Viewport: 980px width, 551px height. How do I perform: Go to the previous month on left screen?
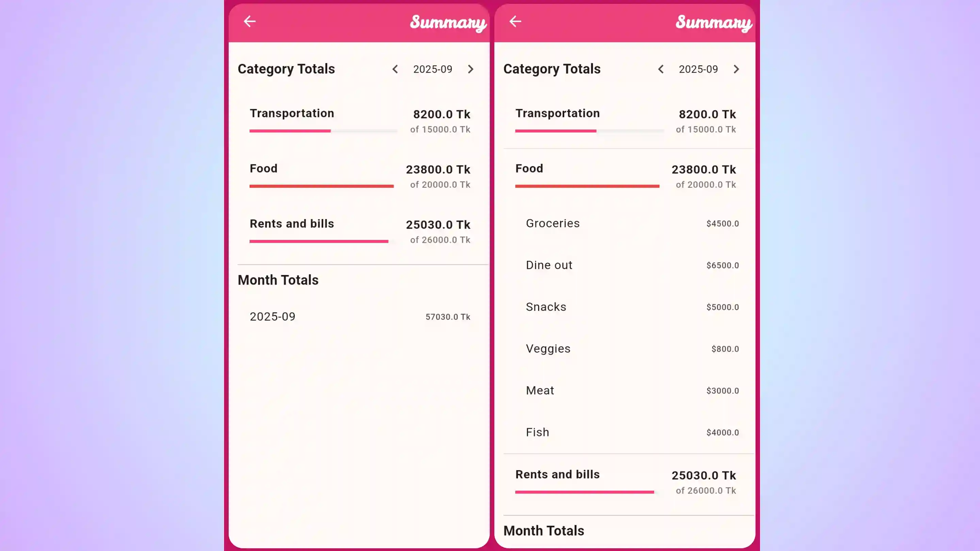tap(395, 69)
